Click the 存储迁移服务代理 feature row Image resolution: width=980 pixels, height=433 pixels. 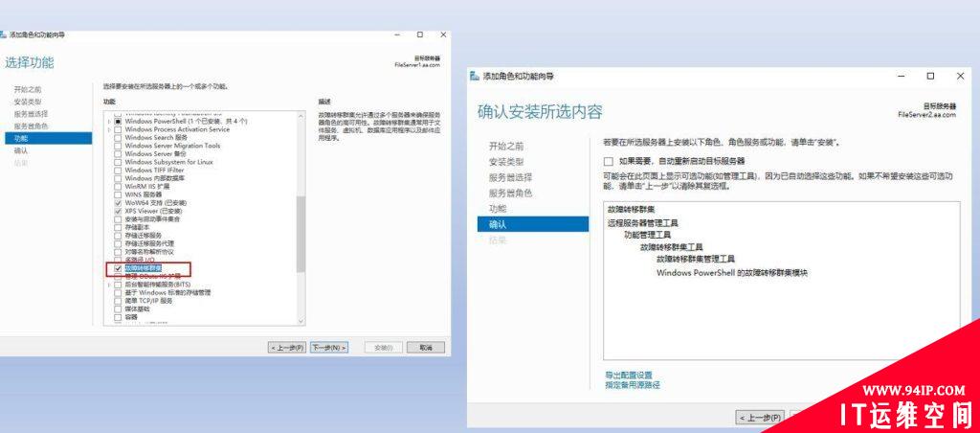149,243
